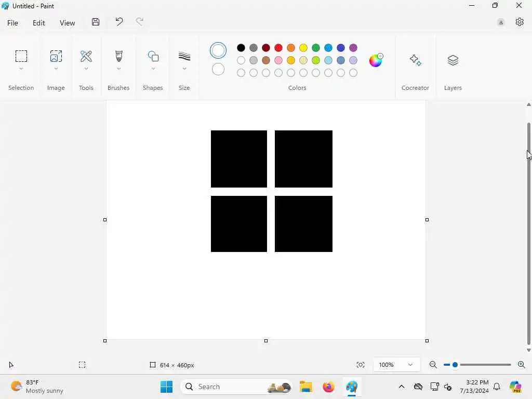Open the Edit menu
This screenshot has height=399, width=532.
pos(38,23)
